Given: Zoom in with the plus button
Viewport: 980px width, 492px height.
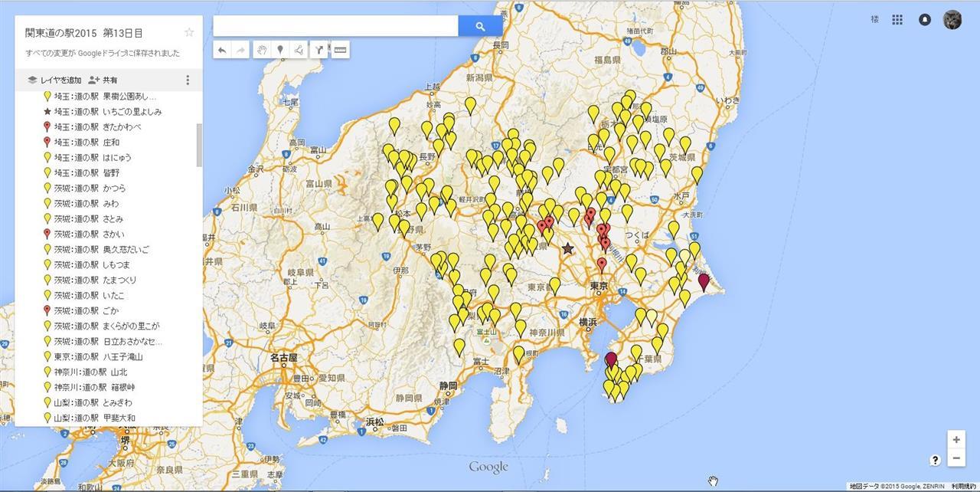Looking at the screenshot, I should [956, 440].
